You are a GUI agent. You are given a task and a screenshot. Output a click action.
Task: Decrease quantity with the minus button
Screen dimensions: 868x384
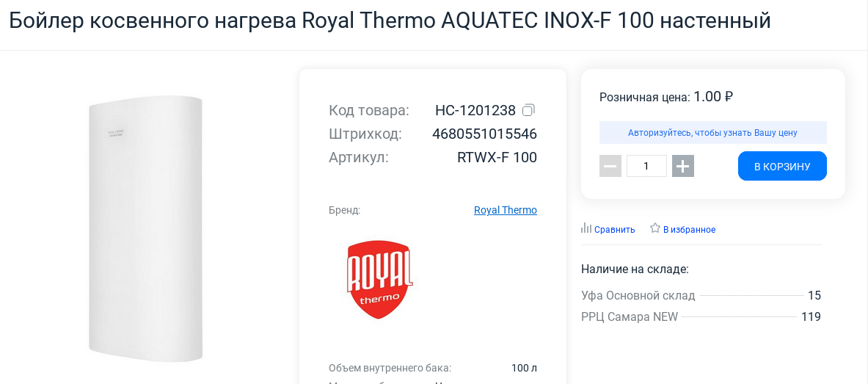click(610, 166)
